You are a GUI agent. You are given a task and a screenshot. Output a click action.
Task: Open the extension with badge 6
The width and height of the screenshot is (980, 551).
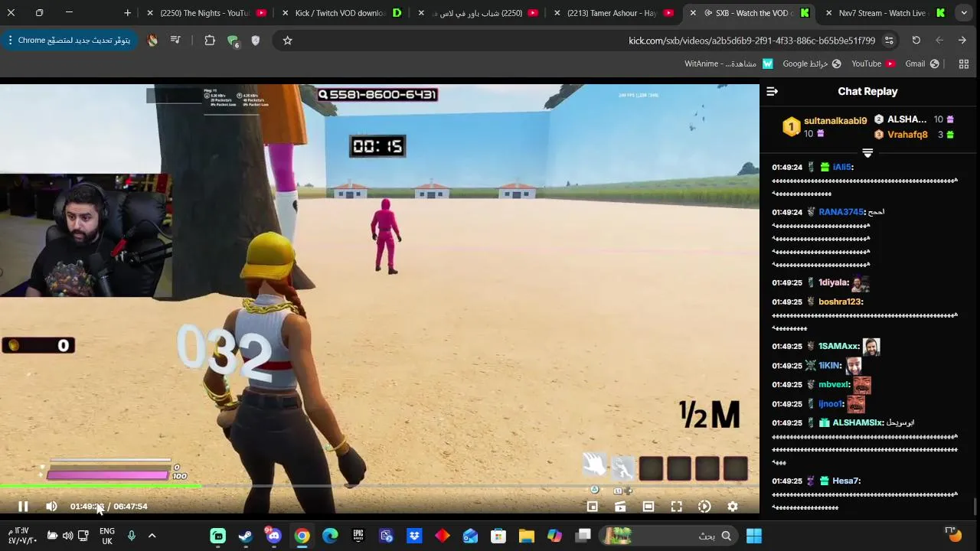coord(233,41)
